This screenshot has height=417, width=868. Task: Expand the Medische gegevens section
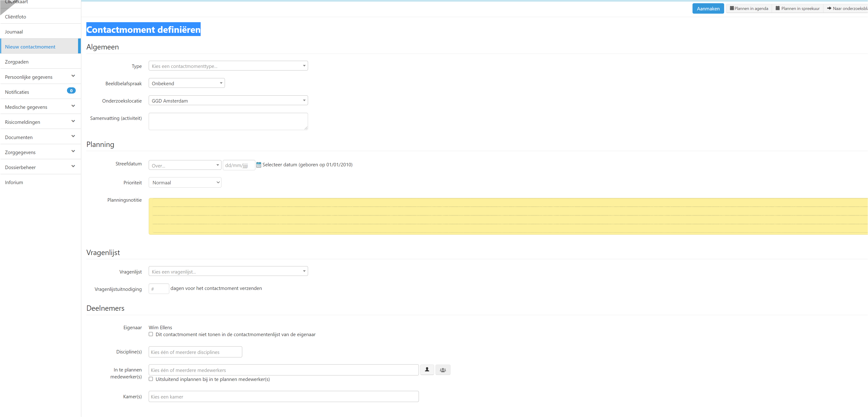(73, 106)
